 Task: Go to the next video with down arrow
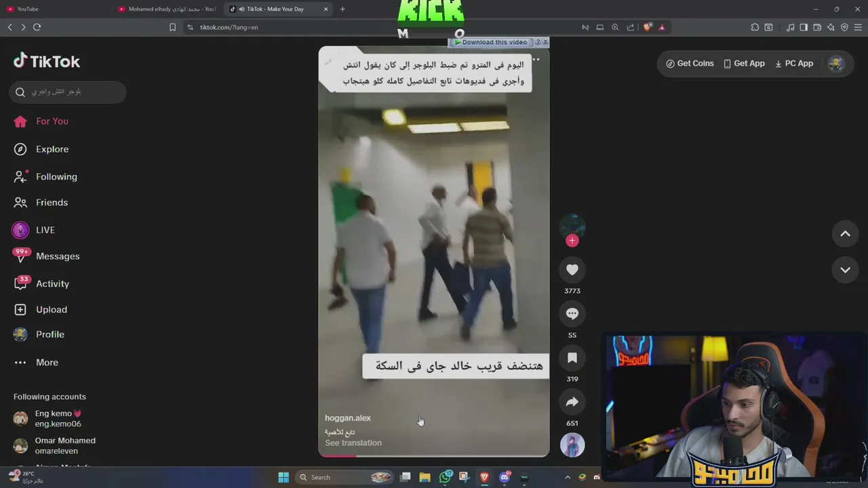[x=846, y=270]
